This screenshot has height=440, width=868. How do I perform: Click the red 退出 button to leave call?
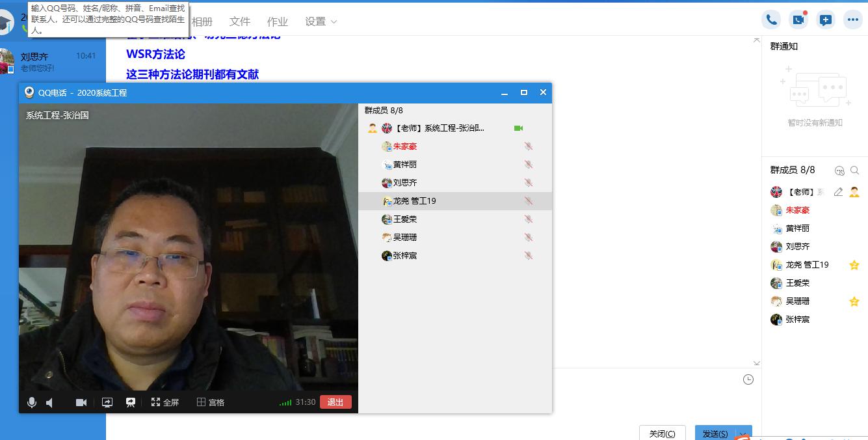coord(335,402)
